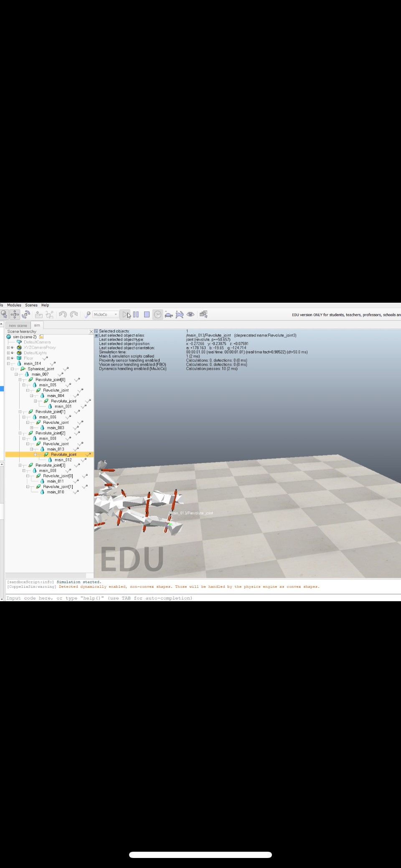
Task: Select main_006 in the hierarchy
Action: pos(48,417)
